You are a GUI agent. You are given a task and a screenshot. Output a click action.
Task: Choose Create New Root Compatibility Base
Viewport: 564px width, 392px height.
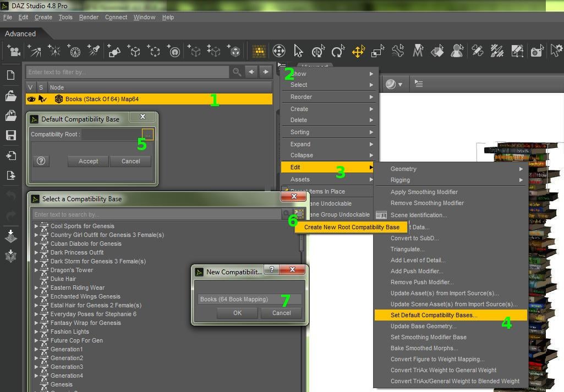(x=352, y=227)
